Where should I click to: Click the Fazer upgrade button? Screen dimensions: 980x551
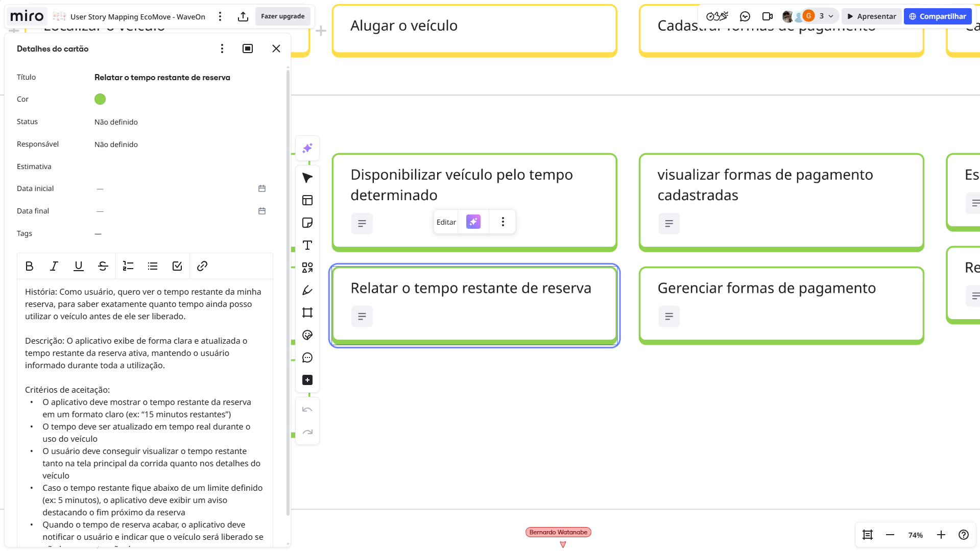click(282, 16)
